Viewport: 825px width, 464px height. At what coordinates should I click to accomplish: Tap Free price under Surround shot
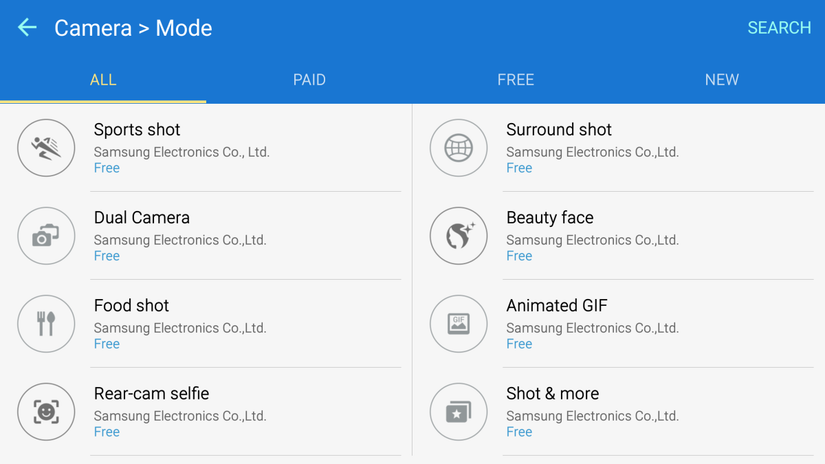(x=519, y=168)
